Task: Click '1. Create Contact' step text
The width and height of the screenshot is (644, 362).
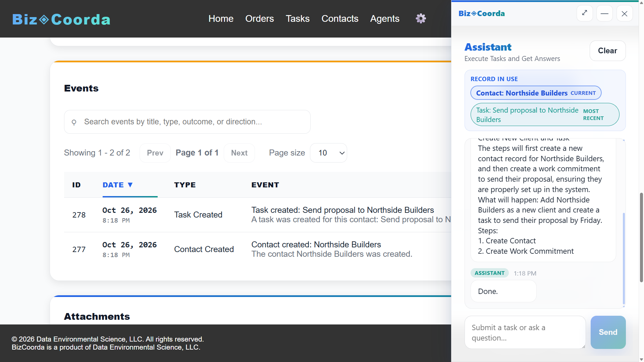Action: [x=506, y=241]
